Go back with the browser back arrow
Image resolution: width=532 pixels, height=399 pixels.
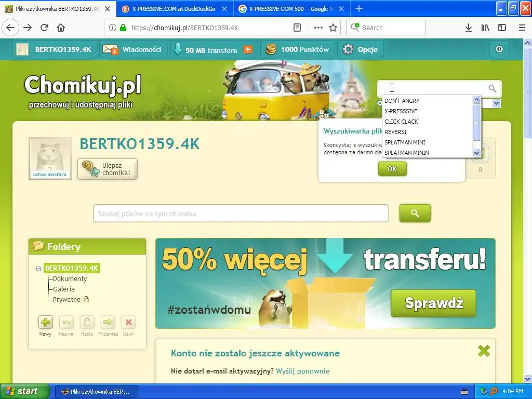(x=10, y=28)
